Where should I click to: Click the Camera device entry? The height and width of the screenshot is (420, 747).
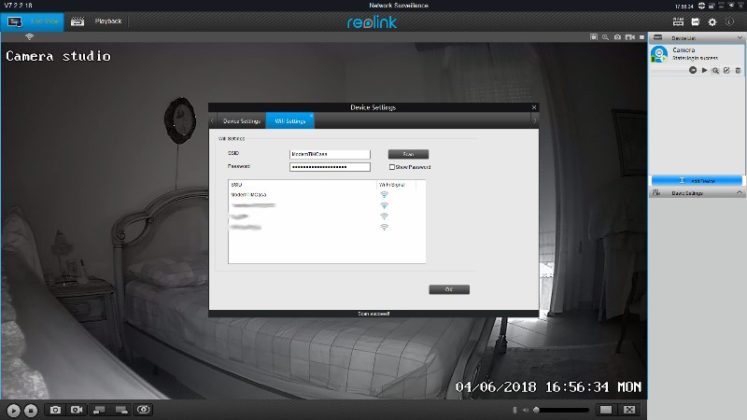pyautogui.click(x=696, y=54)
